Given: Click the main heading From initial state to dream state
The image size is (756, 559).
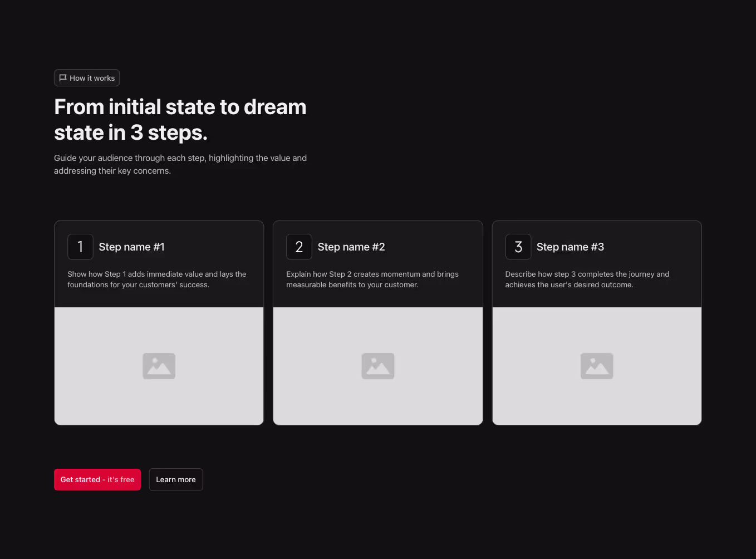Looking at the screenshot, I should 180,120.
